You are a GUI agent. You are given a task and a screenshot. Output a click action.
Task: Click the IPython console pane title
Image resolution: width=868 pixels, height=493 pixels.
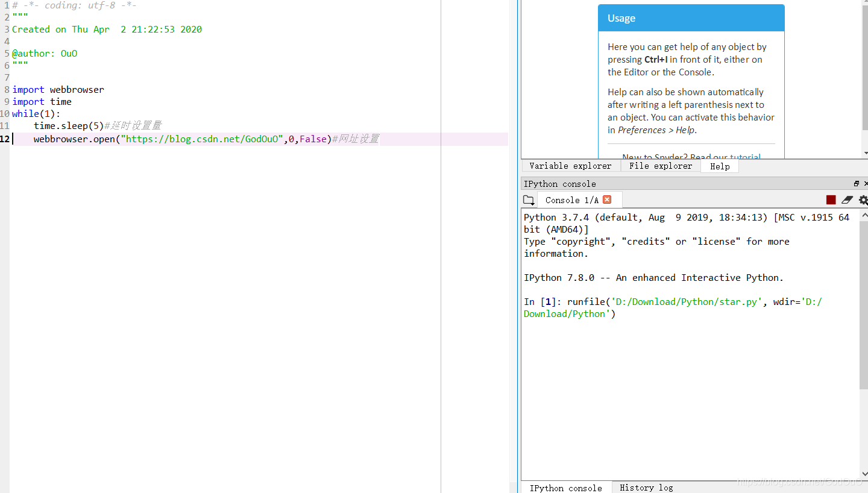pos(560,184)
